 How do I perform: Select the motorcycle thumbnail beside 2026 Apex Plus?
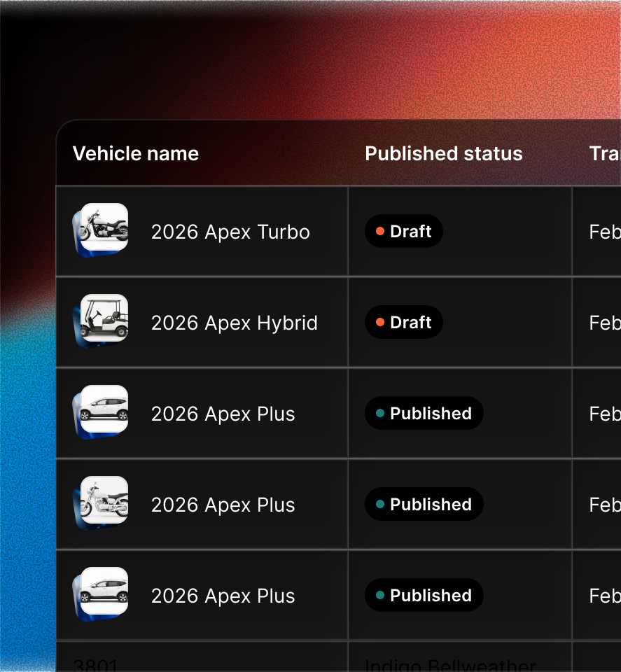point(104,500)
